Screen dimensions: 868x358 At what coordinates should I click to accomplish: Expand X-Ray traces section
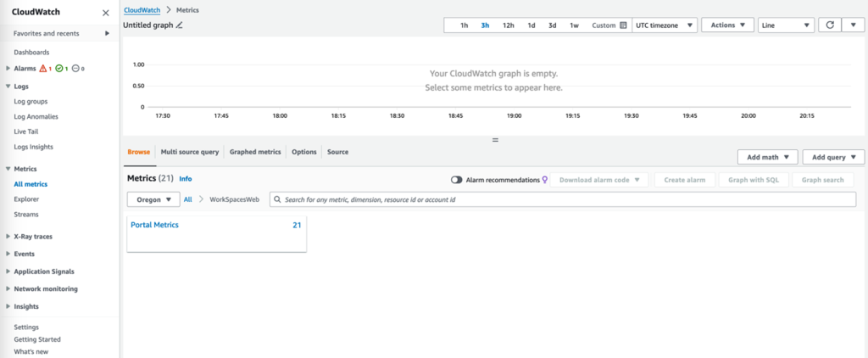[x=8, y=237]
